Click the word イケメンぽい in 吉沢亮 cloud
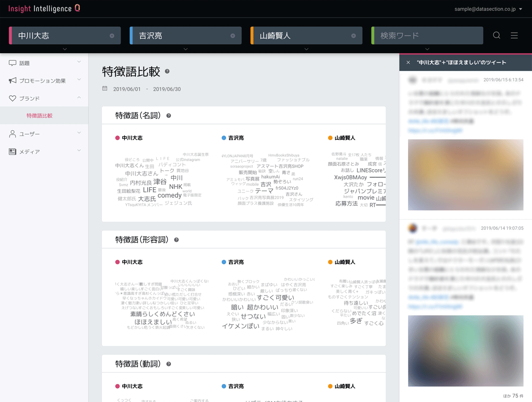 (240, 326)
